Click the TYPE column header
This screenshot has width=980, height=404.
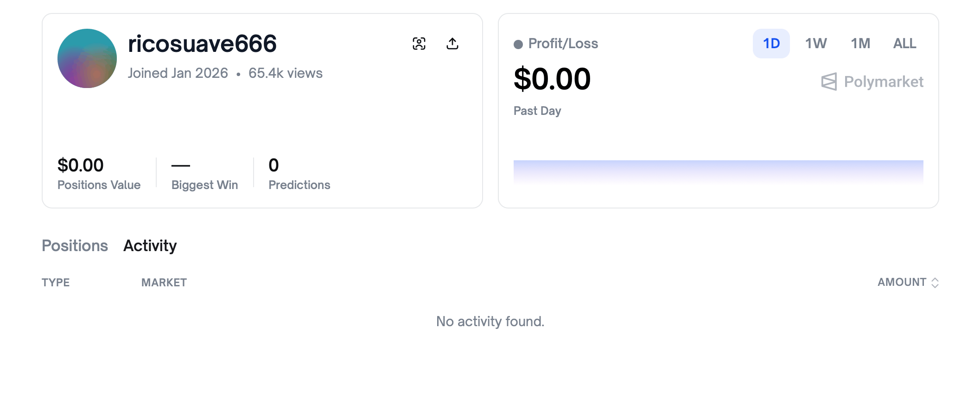pyautogui.click(x=56, y=283)
